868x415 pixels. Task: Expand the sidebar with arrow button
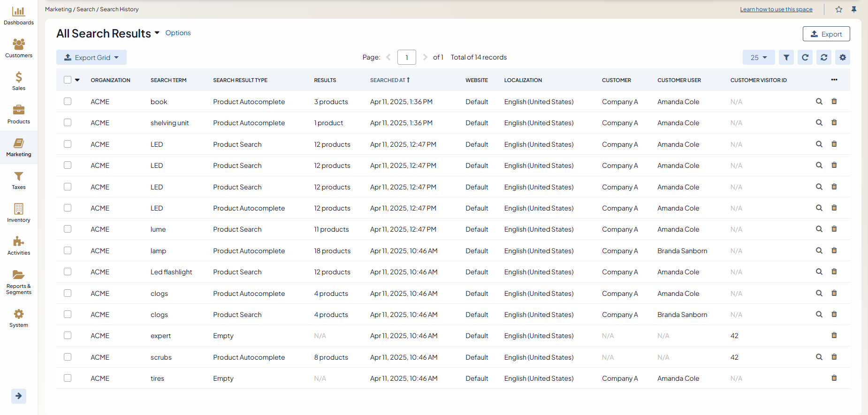click(19, 396)
